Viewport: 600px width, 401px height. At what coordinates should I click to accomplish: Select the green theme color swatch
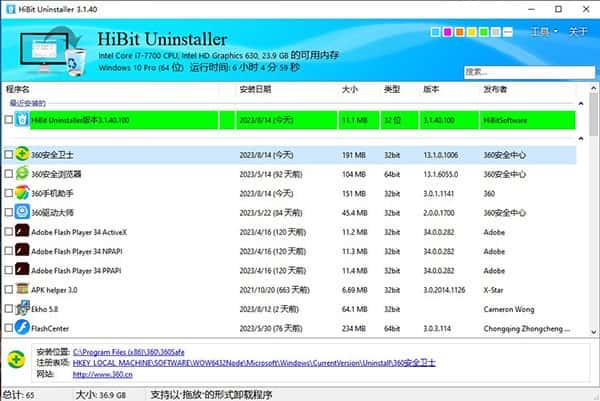click(x=484, y=32)
